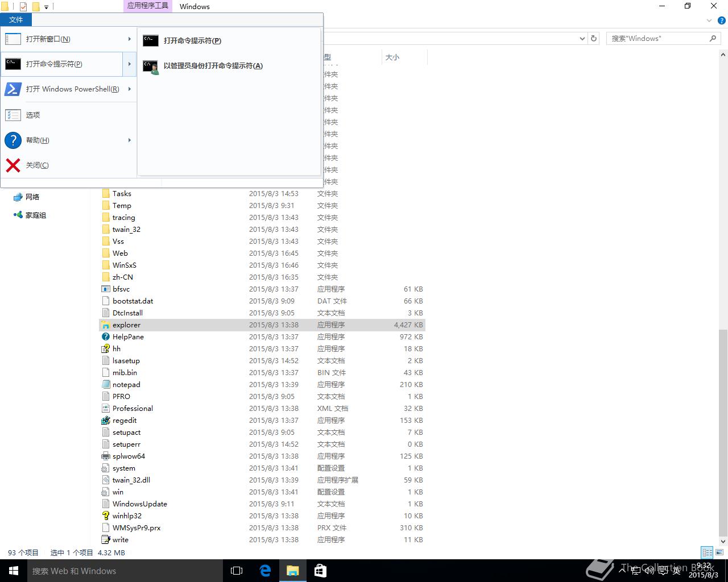Viewport: 728px width, 582px height.
Task: Click the Homegroup icon in the sidebar
Action: click(x=18, y=215)
